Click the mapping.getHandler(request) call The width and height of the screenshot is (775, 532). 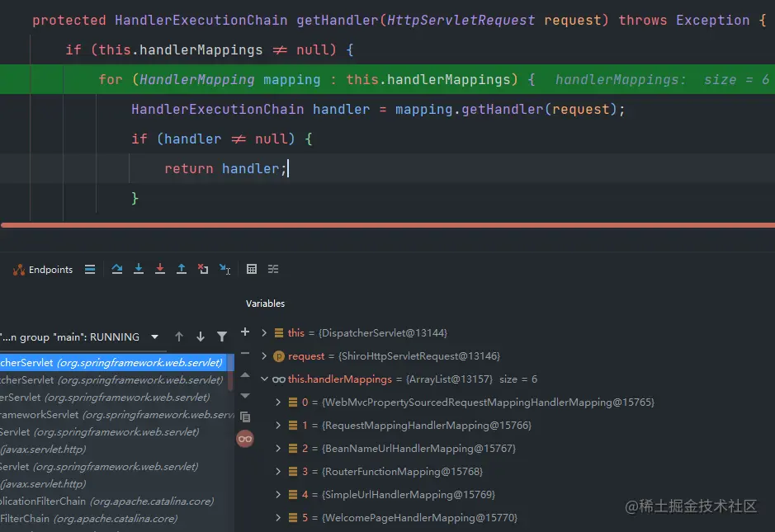506,109
